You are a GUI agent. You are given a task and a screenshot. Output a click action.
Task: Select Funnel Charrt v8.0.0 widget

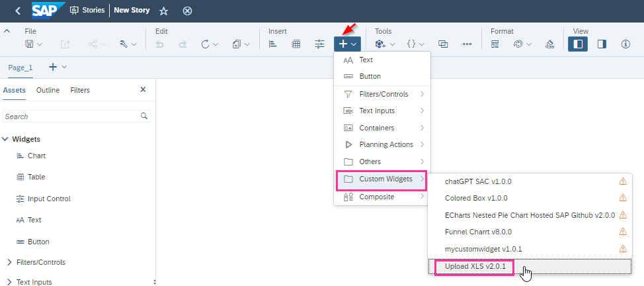[530, 232]
